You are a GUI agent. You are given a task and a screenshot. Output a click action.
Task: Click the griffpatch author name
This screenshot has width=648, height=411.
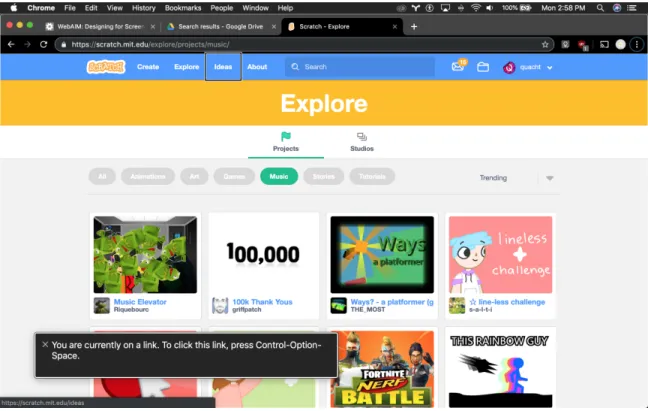[246, 309]
